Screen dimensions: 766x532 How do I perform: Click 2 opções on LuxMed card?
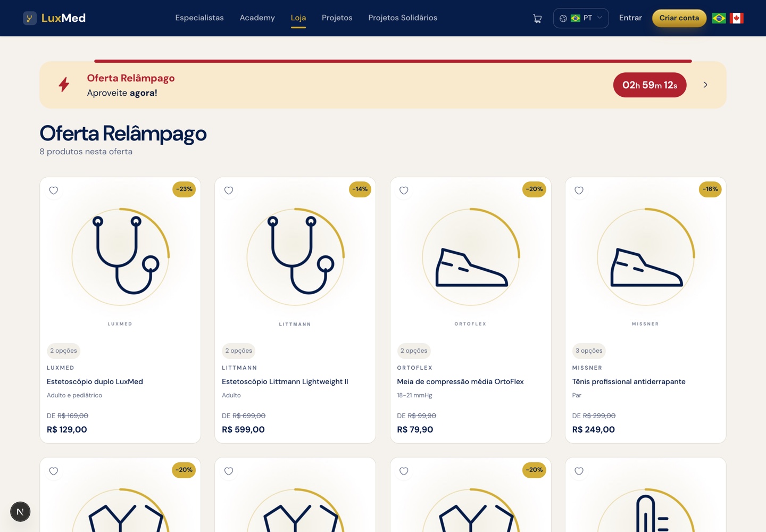pos(63,351)
